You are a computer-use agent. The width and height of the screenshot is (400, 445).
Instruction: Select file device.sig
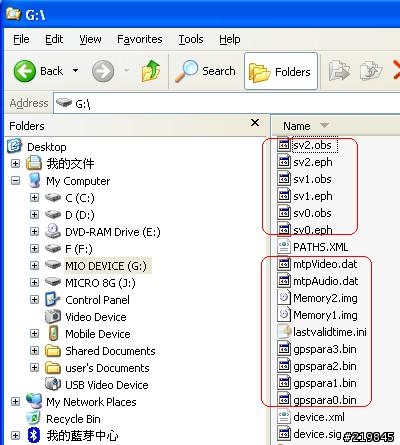(317, 434)
